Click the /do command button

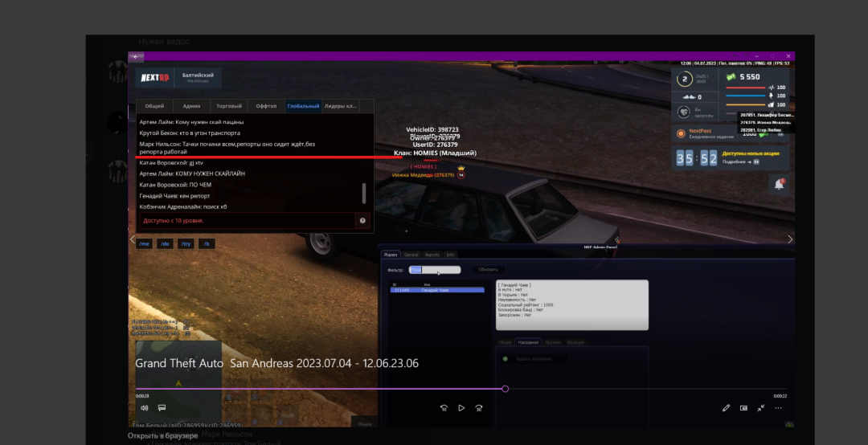pyautogui.click(x=165, y=243)
